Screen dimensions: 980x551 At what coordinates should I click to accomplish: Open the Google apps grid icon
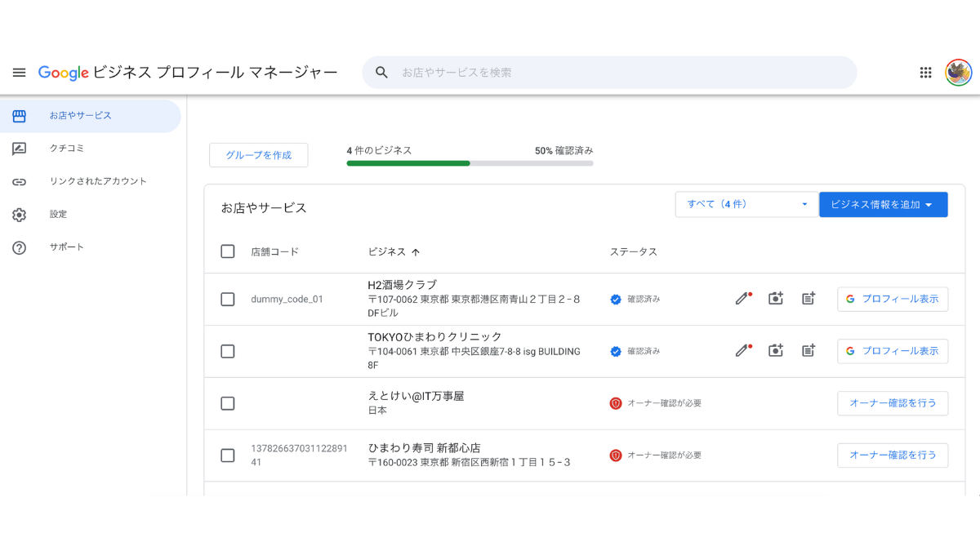tap(925, 72)
